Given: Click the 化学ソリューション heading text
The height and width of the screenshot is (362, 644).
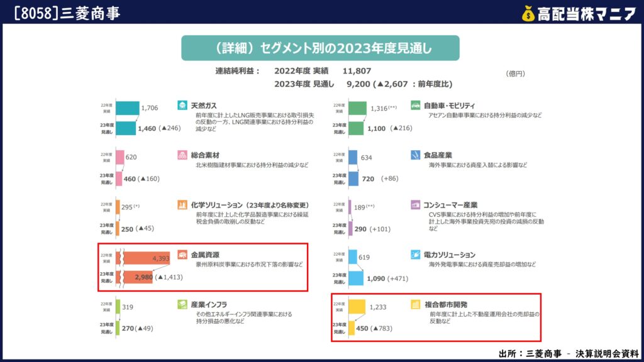Looking at the screenshot, I should point(250,205).
